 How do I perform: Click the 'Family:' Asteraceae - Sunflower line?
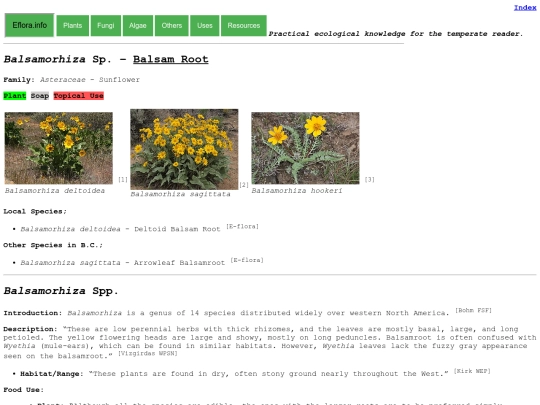click(x=72, y=80)
